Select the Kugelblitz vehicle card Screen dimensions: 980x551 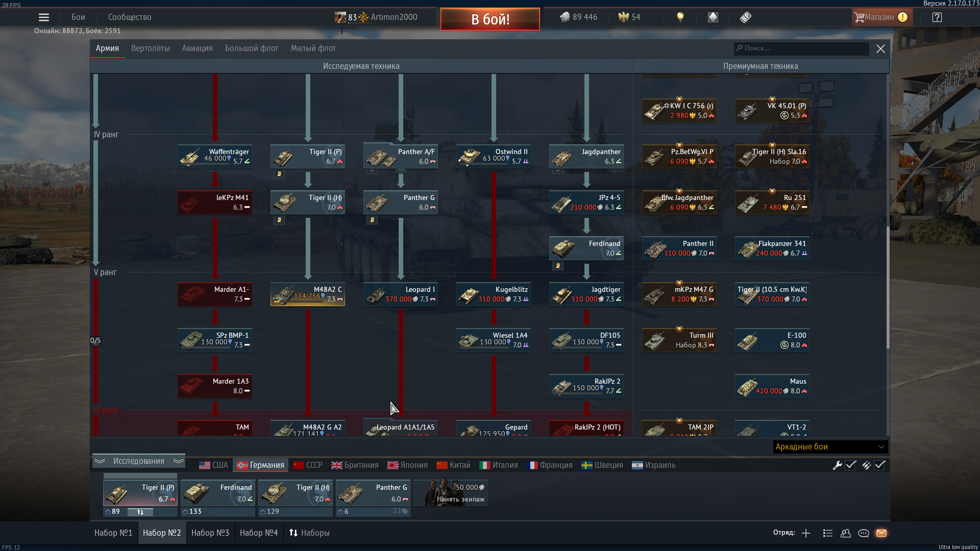[x=494, y=294]
